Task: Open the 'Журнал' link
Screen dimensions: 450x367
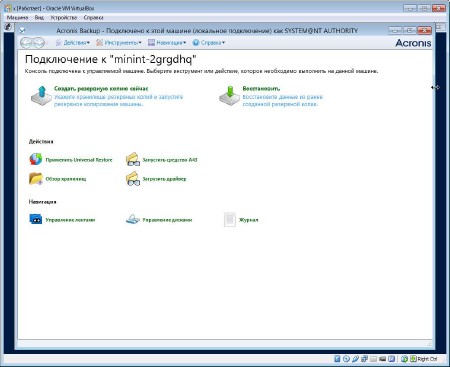Action: pyautogui.click(x=248, y=220)
